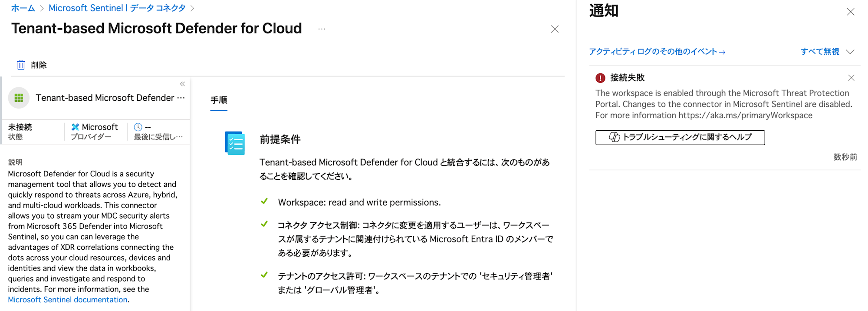The width and height of the screenshot is (868, 311).
Task: Click the 削除 button label
Action: (39, 65)
